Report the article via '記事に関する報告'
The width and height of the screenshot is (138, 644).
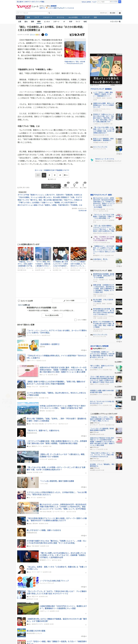(x=24, y=187)
